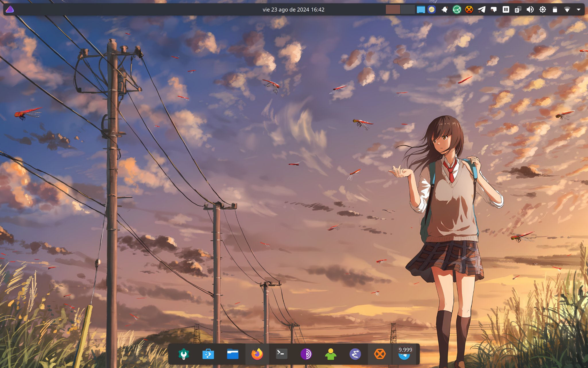Screen dimensions: 588x368
Task: Switch to the second gray virtual desktop
Action: (407, 9)
